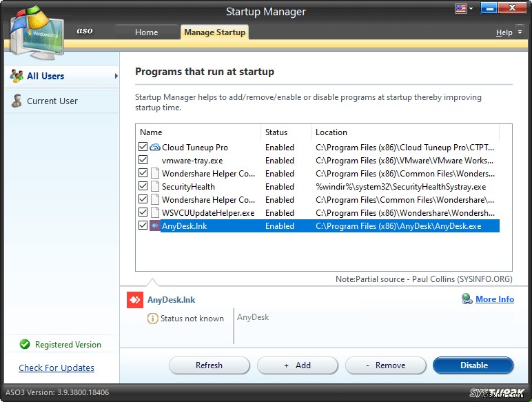
Task: Click the Windows Vista monitor logo
Action: 37,32
